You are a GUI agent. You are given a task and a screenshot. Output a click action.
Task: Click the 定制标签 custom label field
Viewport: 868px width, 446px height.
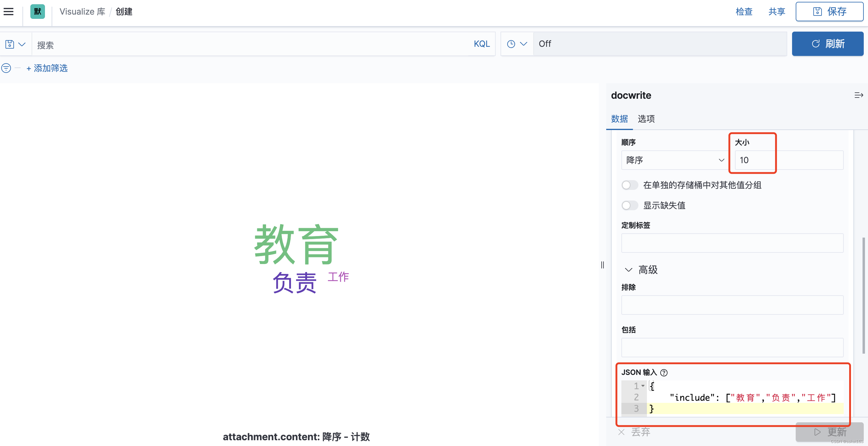[x=732, y=243]
